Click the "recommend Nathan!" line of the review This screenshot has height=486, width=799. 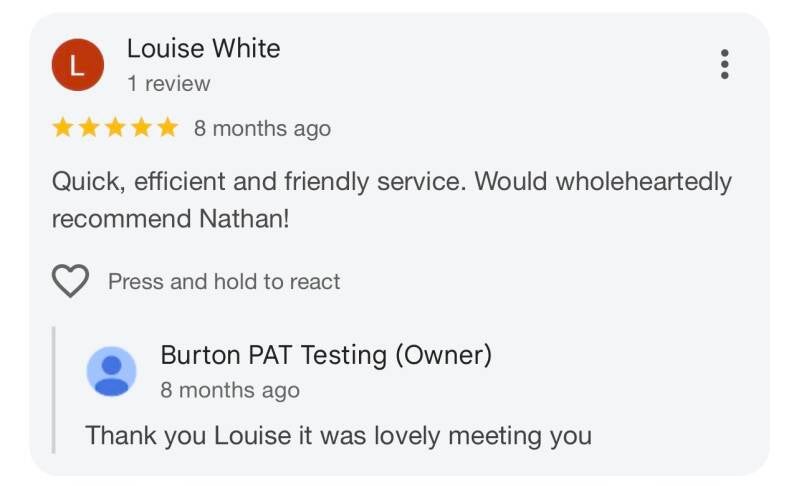pos(170,218)
